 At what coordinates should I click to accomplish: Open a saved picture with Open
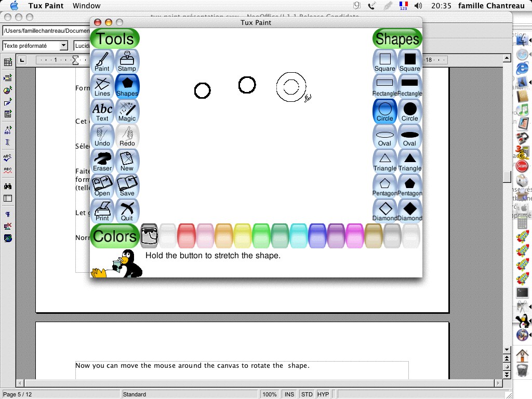tap(102, 186)
